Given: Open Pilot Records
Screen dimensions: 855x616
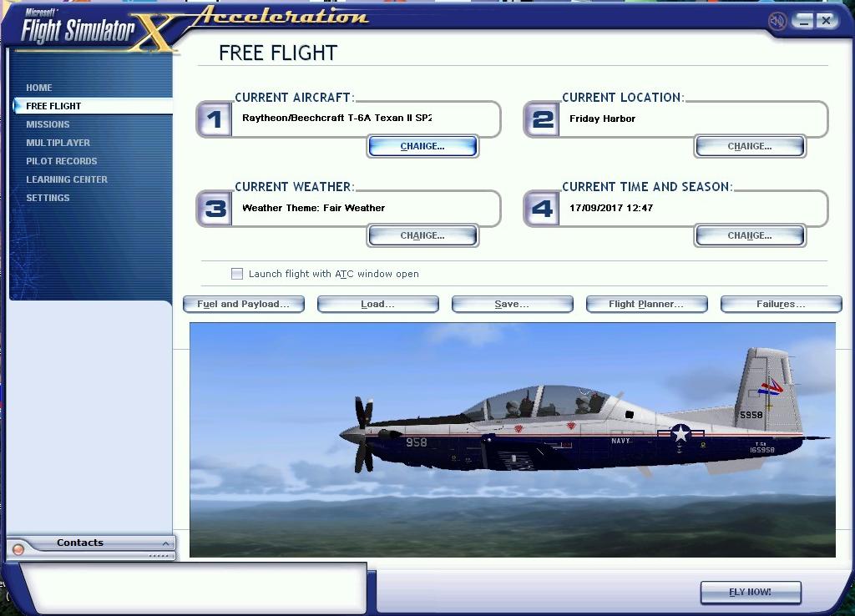Looking at the screenshot, I should pyautogui.click(x=62, y=161).
